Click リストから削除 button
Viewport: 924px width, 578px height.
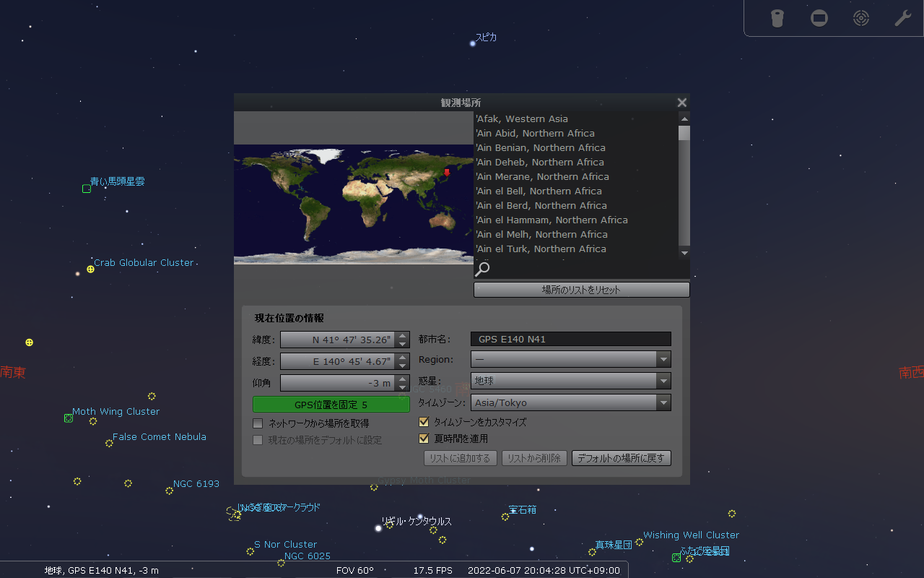point(534,458)
